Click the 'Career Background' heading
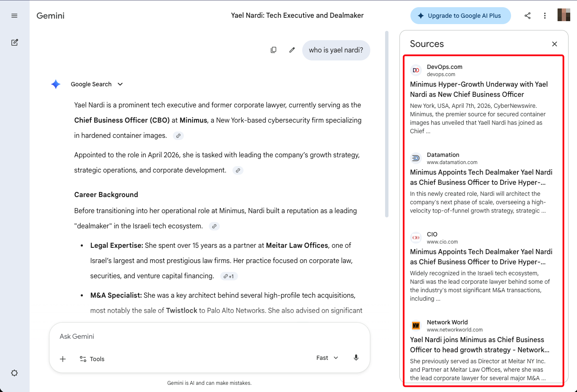This screenshot has width=577, height=392. pyautogui.click(x=106, y=195)
